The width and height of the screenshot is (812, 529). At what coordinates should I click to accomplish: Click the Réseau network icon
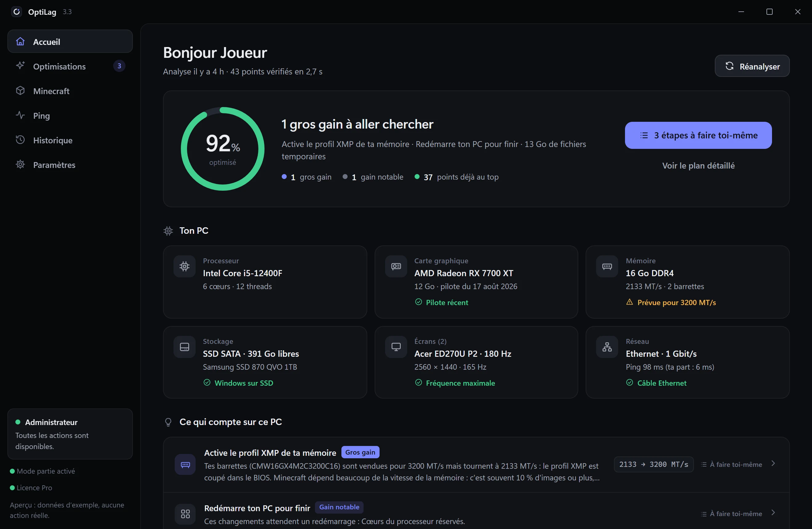coord(607,347)
